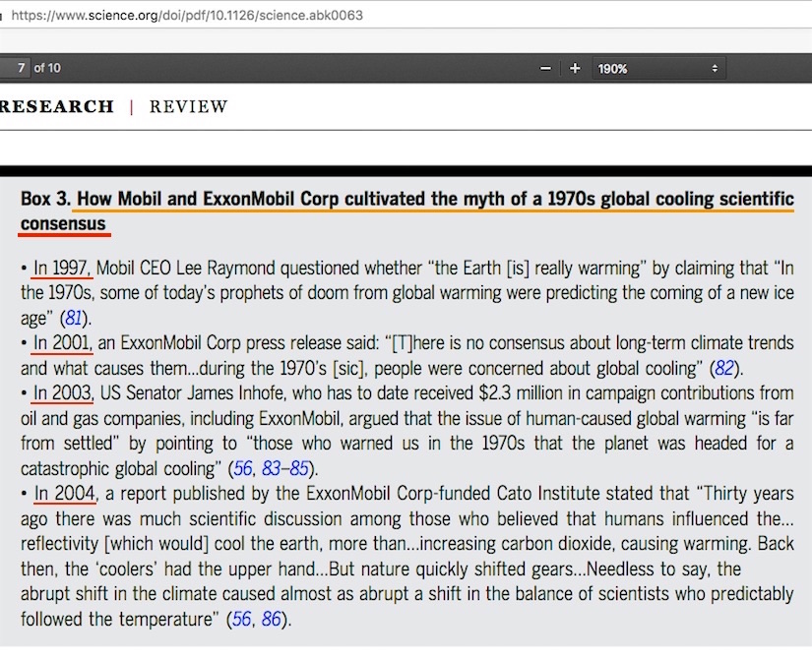Image resolution: width=812 pixels, height=659 pixels.
Task: Click the zoom out minus button
Action: tap(545, 69)
